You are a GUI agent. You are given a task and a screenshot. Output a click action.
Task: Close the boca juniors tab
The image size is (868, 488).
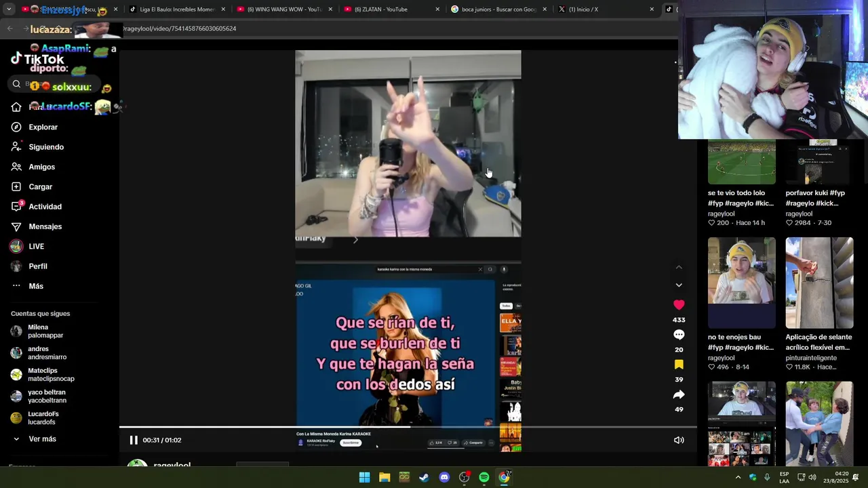click(x=545, y=9)
